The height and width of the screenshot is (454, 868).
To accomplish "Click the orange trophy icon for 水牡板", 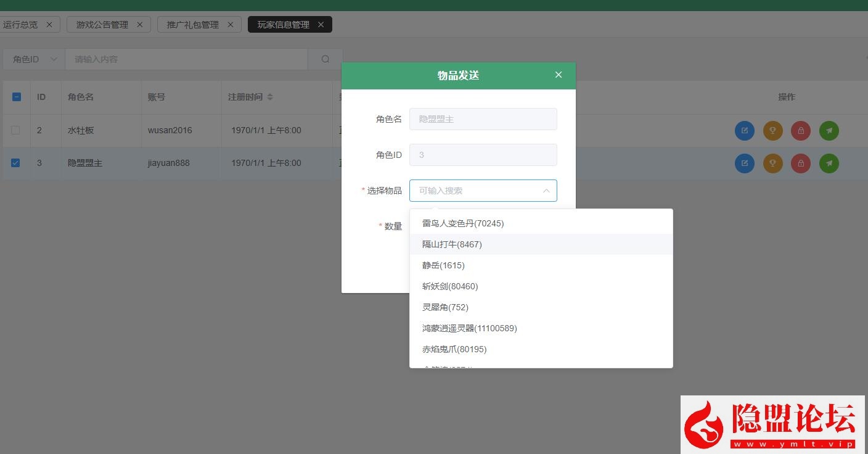I will [x=772, y=130].
